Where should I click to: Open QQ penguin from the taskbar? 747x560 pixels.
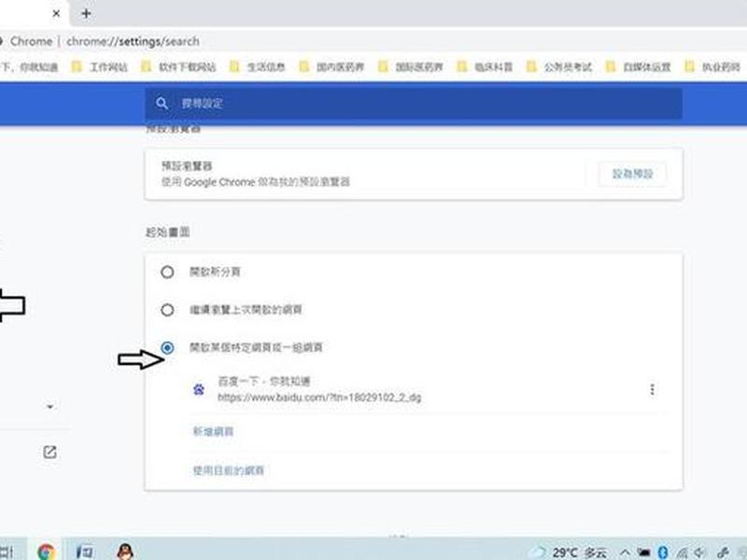pos(125,552)
